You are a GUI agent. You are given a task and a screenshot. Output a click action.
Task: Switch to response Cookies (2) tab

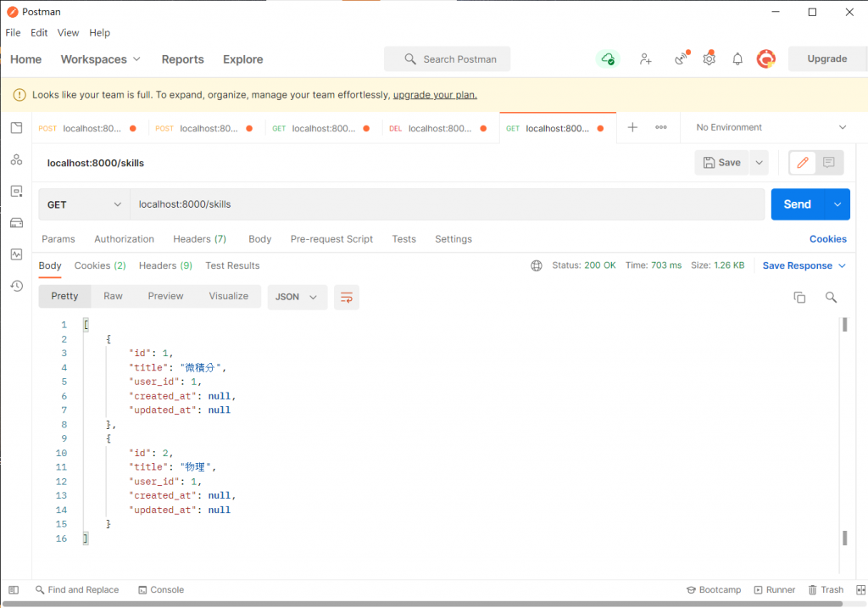pyautogui.click(x=100, y=265)
